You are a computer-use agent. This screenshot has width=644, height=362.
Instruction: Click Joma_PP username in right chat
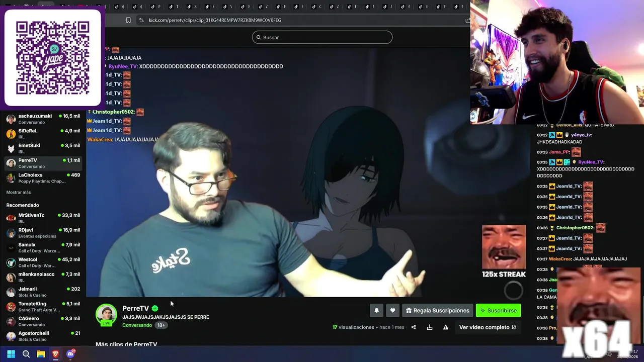pos(559,152)
